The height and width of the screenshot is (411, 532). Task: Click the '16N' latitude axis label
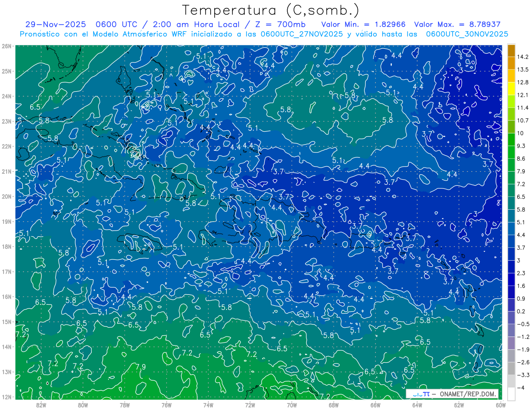point(7,297)
